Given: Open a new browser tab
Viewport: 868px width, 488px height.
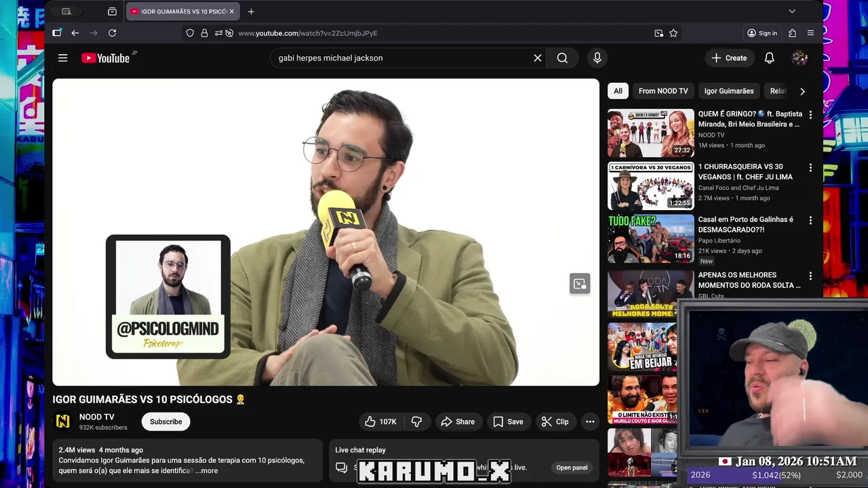Looking at the screenshot, I should pyautogui.click(x=251, y=12).
